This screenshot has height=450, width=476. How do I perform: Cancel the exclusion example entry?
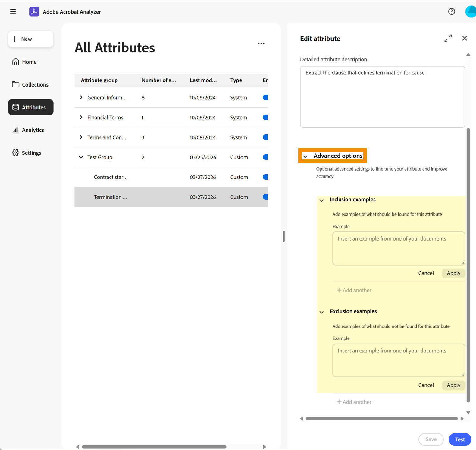(426, 385)
